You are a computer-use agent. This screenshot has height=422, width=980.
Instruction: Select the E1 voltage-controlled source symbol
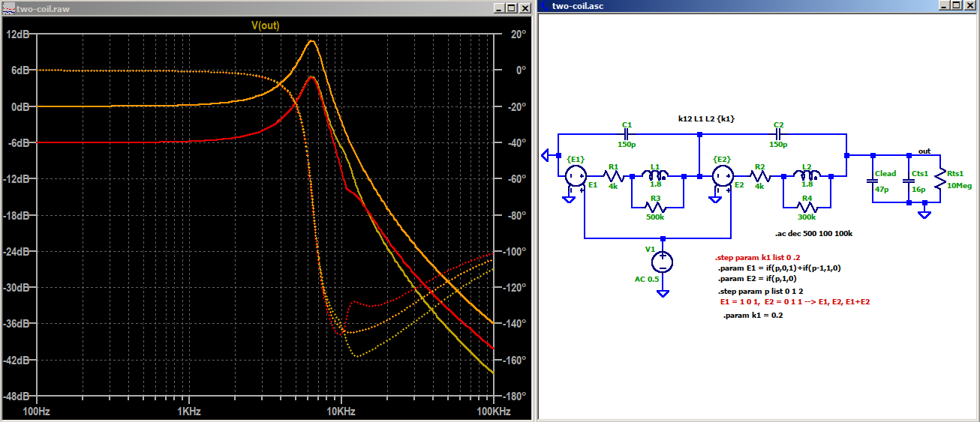pyautogui.click(x=576, y=177)
